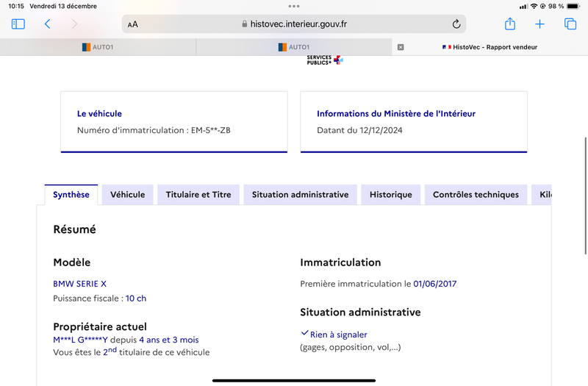This screenshot has height=386, width=588.
Task: Select the HistoVec - Rapport vendeur tab
Action: coord(490,47)
